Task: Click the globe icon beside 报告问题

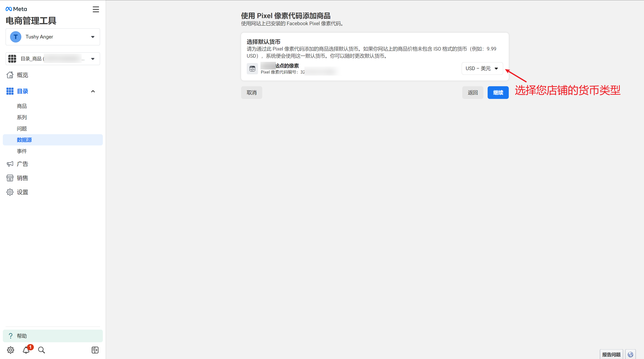Action: pos(631,354)
